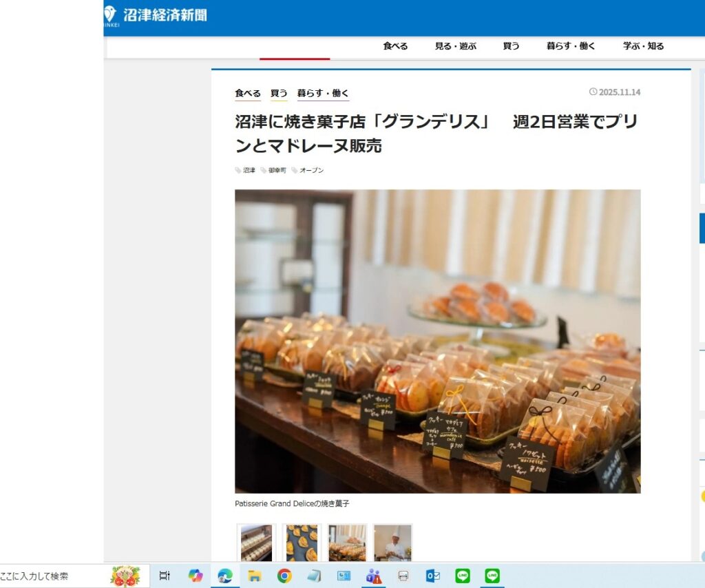The height and width of the screenshot is (588, 705).
Task: Select the 食べる menu in the navigation bar
Action: click(x=395, y=46)
